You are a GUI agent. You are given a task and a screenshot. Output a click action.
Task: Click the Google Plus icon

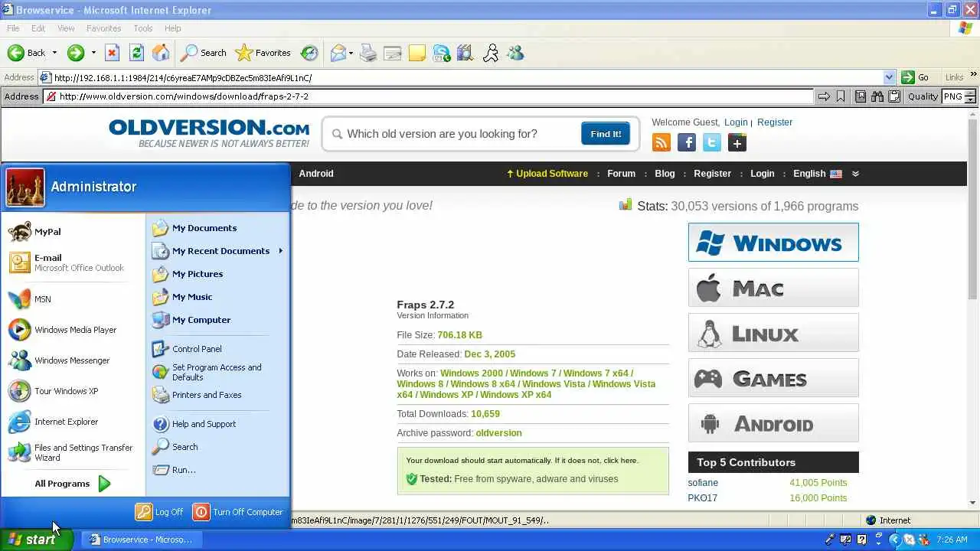click(x=737, y=142)
